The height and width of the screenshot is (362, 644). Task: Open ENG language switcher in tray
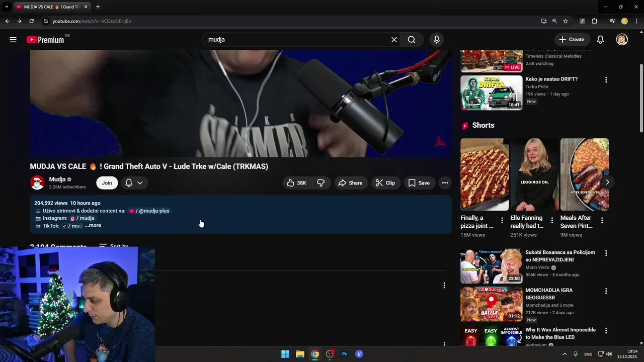[x=588, y=354]
